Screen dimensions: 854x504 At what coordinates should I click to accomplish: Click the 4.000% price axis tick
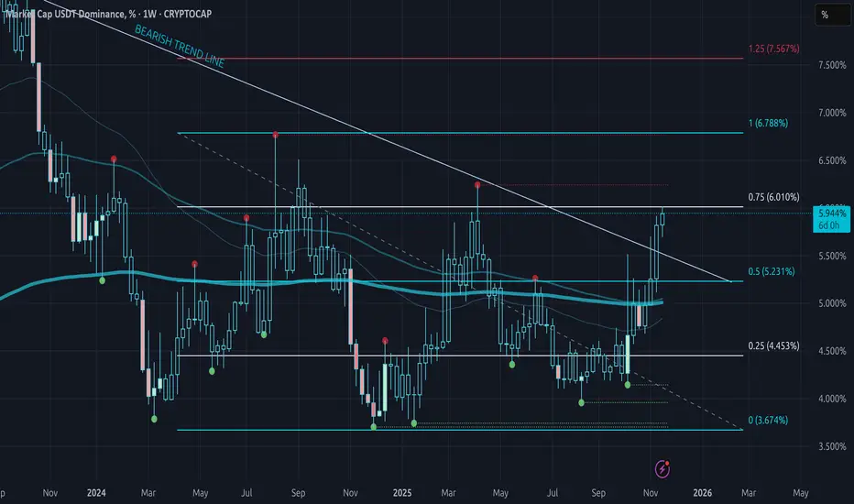pyautogui.click(x=832, y=399)
